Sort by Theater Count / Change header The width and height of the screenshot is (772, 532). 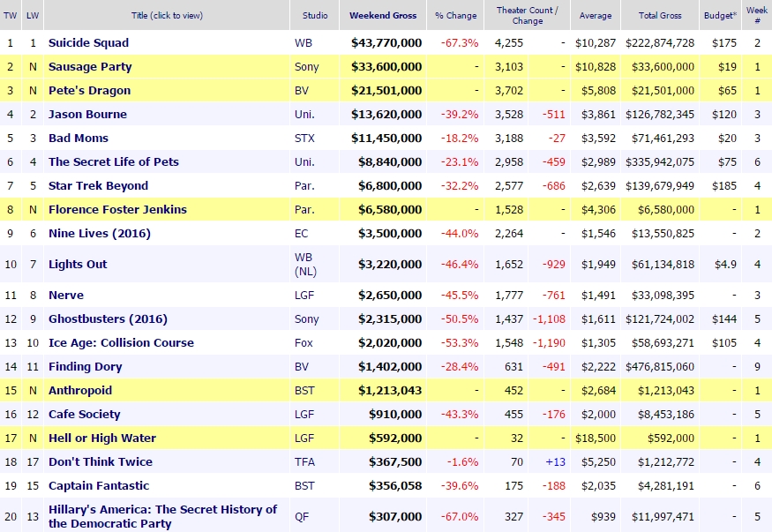point(528,15)
